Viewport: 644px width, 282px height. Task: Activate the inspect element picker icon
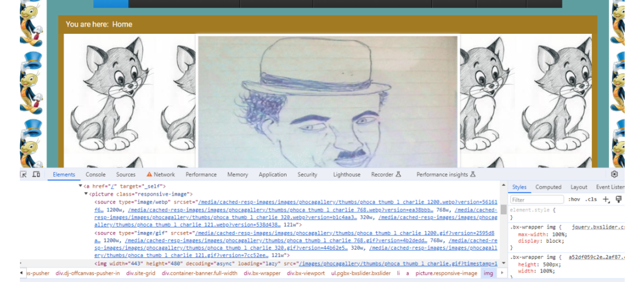tap(24, 175)
